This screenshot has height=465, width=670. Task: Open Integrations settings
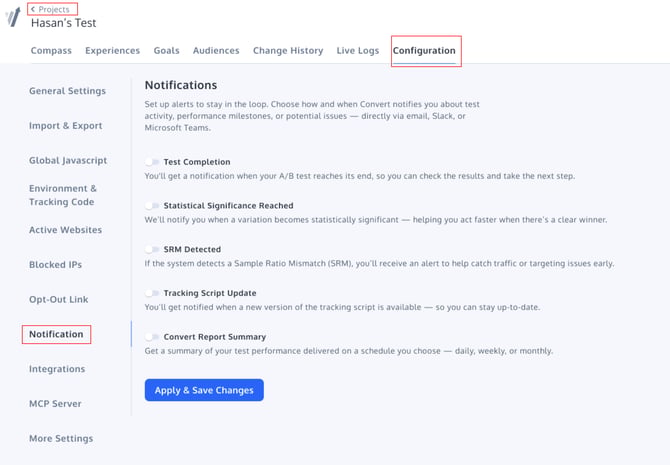(x=57, y=369)
